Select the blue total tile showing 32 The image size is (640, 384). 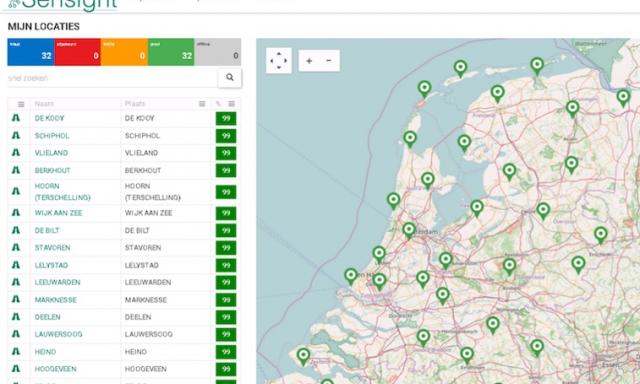point(31,52)
